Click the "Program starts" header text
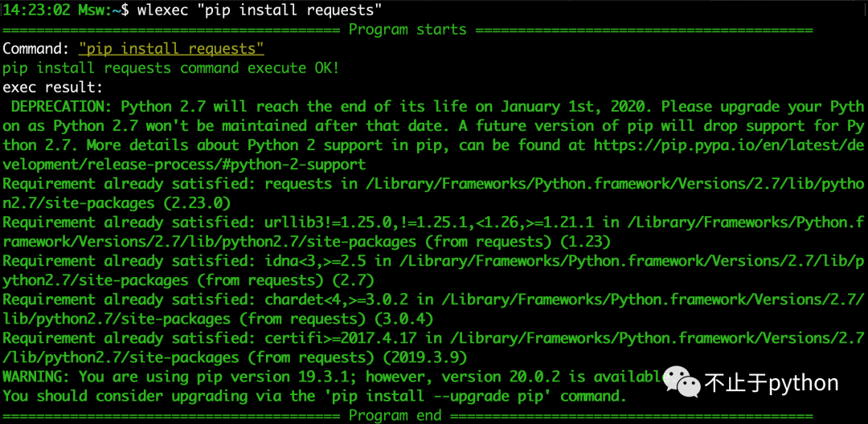Image resolution: width=868 pixels, height=424 pixels. [x=407, y=30]
